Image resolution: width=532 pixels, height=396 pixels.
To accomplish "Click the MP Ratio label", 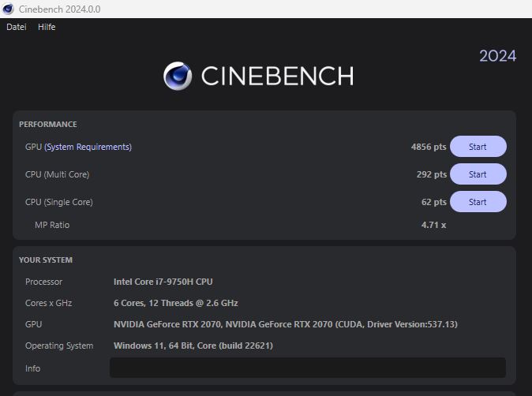I will click(x=52, y=225).
